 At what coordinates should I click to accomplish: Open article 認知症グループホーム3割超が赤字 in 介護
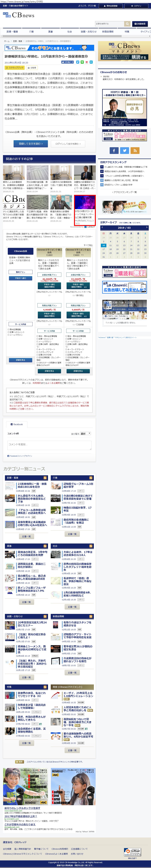click(x=78, y=485)
